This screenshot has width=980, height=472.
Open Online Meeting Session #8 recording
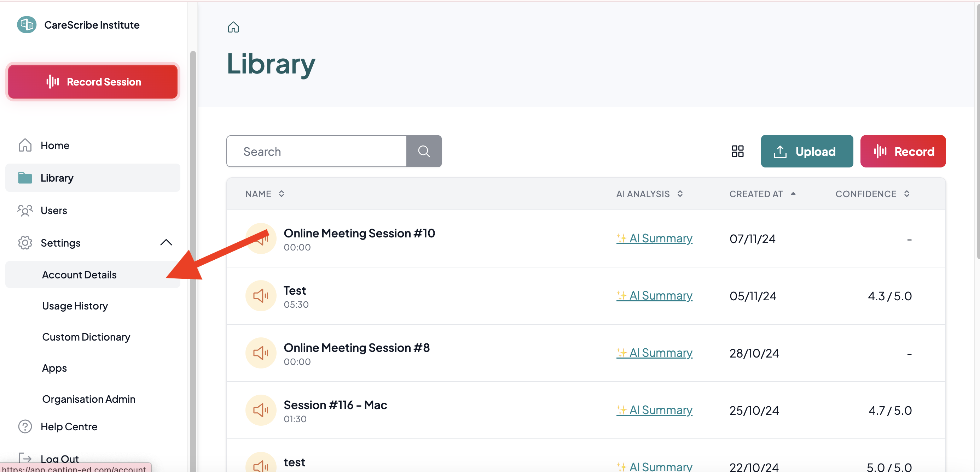pos(356,348)
